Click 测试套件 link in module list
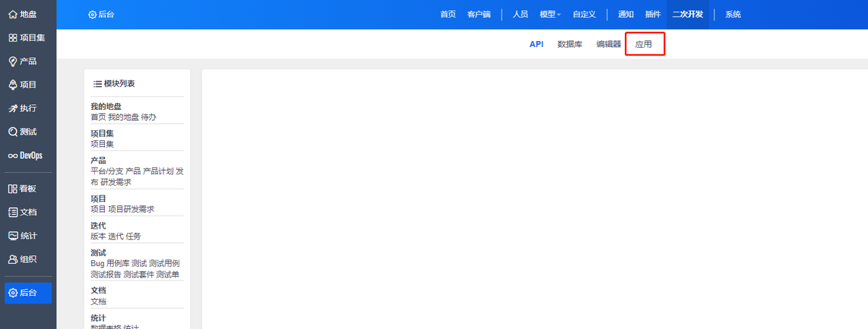 pos(138,275)
